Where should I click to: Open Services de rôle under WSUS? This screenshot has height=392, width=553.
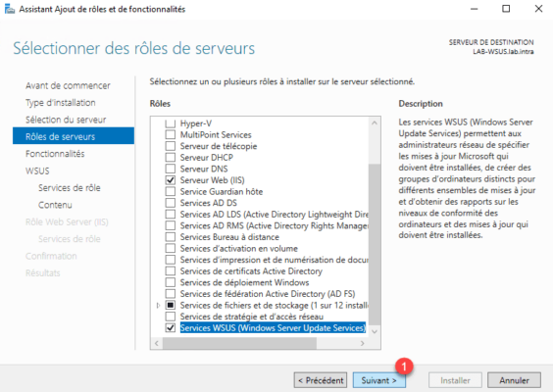pyautogui.click(x=69, y=188)
